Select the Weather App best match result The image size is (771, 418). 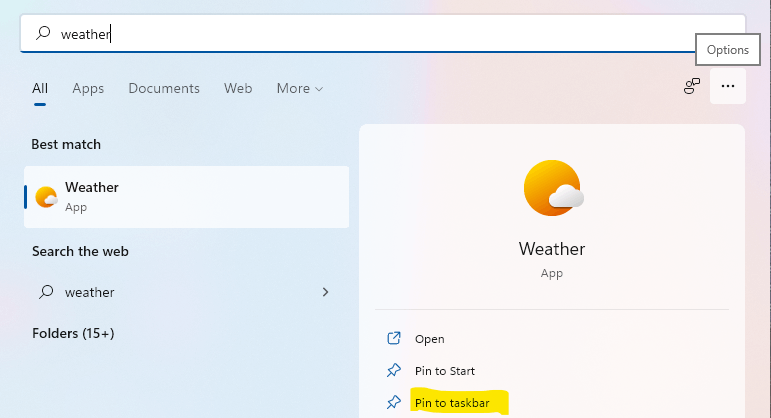186,197
